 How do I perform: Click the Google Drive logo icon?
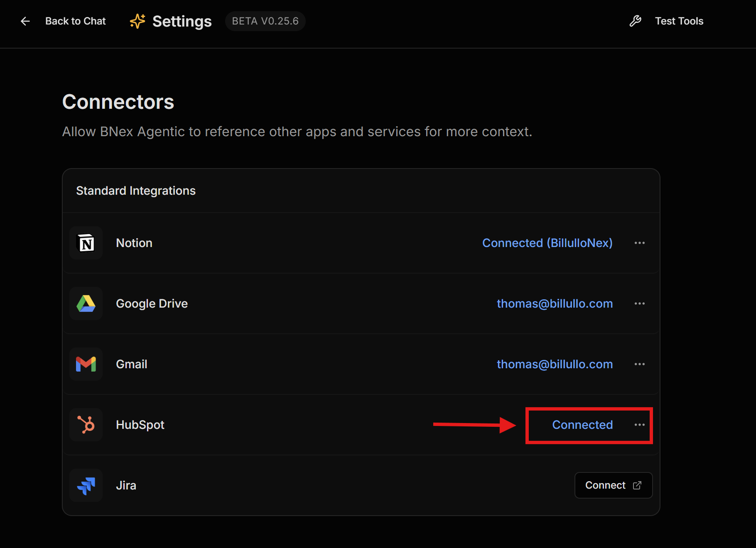pyautogui.click(x=86, y=303)
